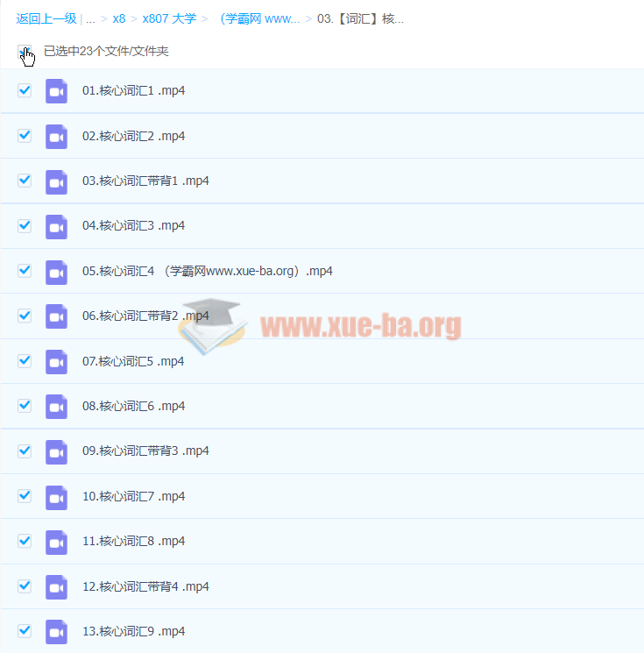Click 返回上一级 to go back
This screenshot has height=653, width=644.
pyautogui.click(x=46, y=18)
